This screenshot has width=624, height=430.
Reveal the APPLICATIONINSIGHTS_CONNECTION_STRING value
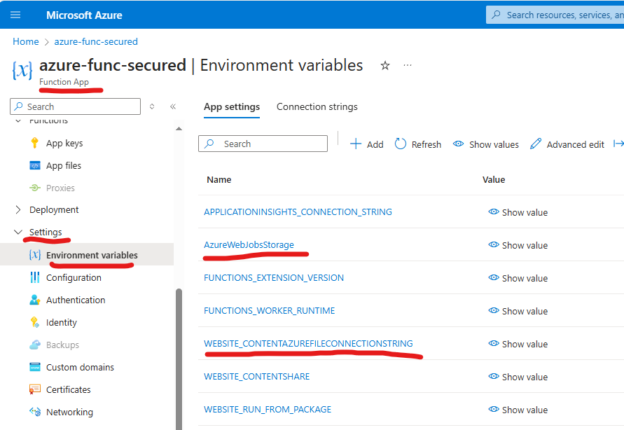click(x=518, y=212)
